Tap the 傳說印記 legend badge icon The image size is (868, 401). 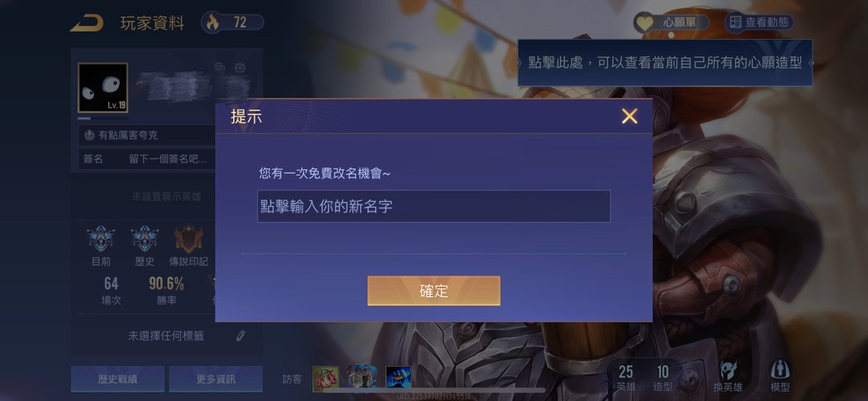tap(188, 239)
